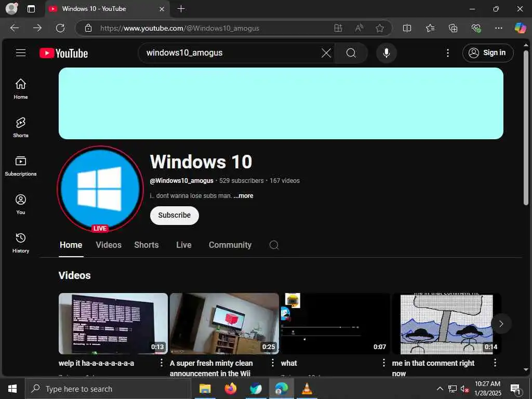Click the YouTube logo
Image resolution: width=532 pixels, height=399 pixels.
tap(63, 54)
